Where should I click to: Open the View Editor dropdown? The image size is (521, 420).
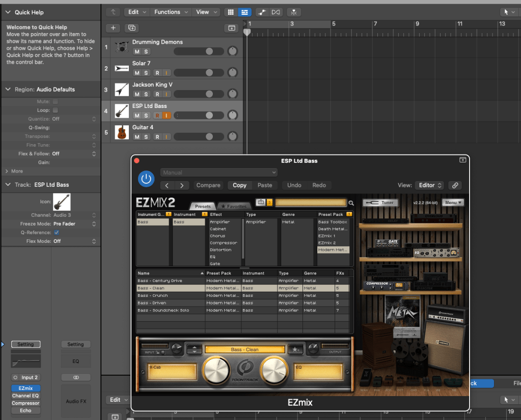click(x=430, y=185)
